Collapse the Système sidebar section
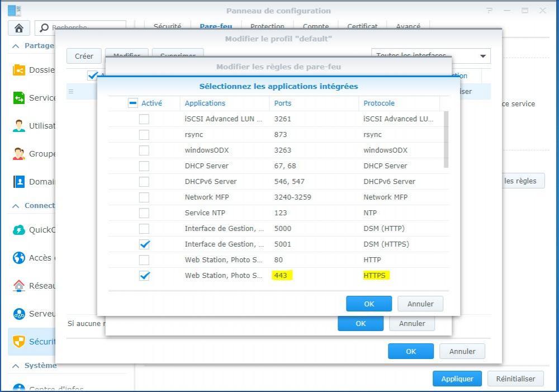559x392 pixels. click(x=16, y=366)
